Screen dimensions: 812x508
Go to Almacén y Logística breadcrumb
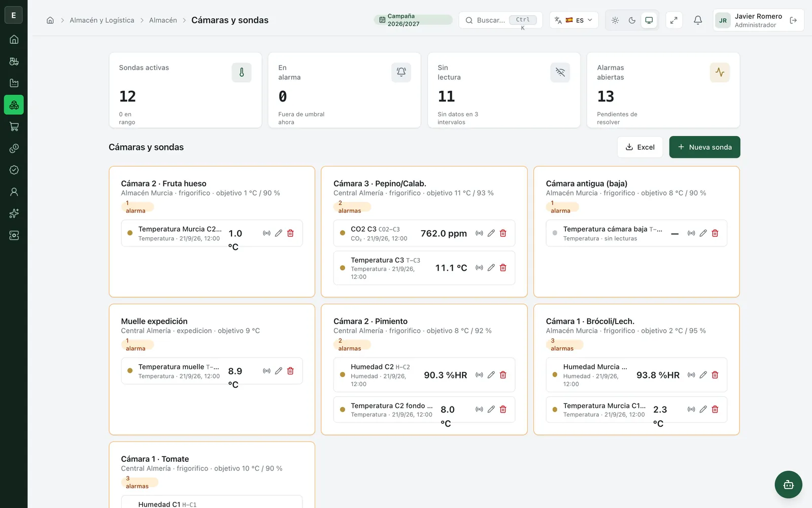pyautogui.click(x=102, y=20)
